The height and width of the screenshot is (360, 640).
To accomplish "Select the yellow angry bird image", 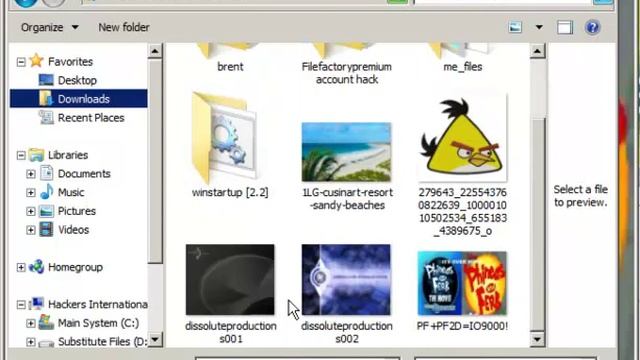I will (x=462, y=138).
